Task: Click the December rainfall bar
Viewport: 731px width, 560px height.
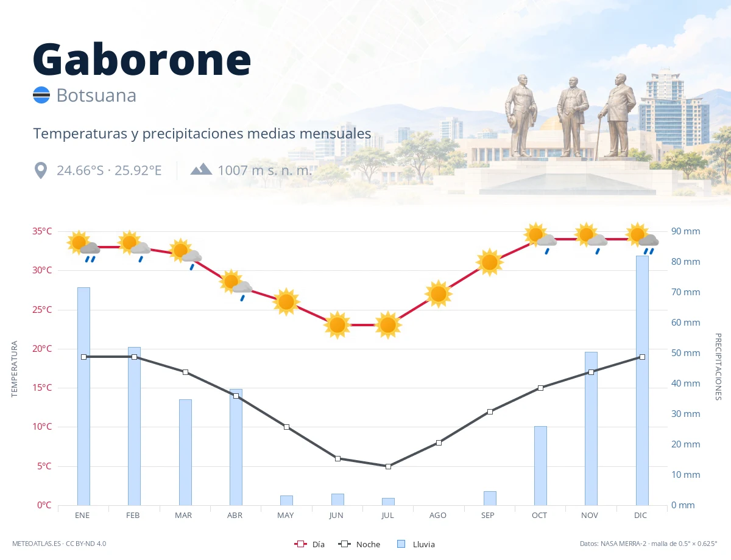Action: [642, 380]
